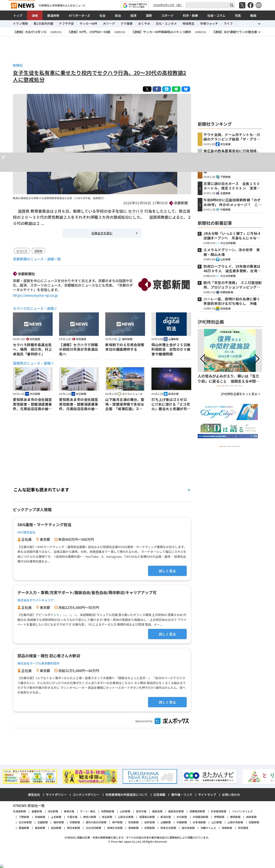Share article on Bluesky butterfly button
This screenshot has width=275, height=868.
pyautogui.click(x=186, y=89)
